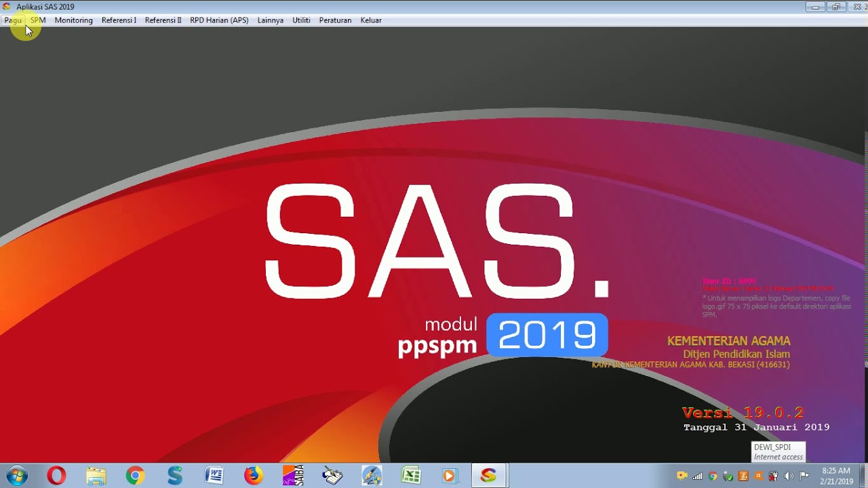Click the 'DEWI_SPDI Internet access' tooltip
Viewport: 868px width, 488px height.
778,452
